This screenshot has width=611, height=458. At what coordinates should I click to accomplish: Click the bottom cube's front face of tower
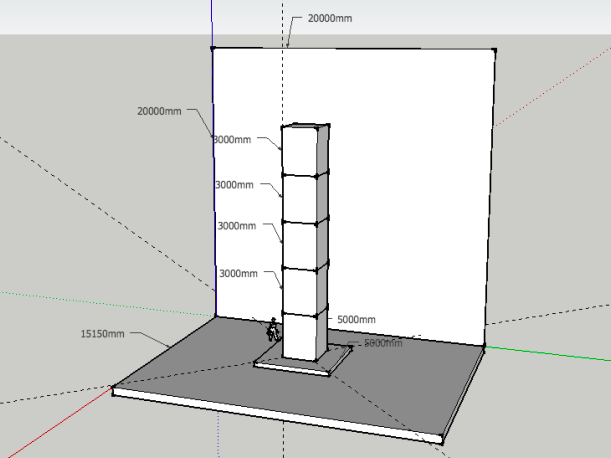tap(299, 336)
